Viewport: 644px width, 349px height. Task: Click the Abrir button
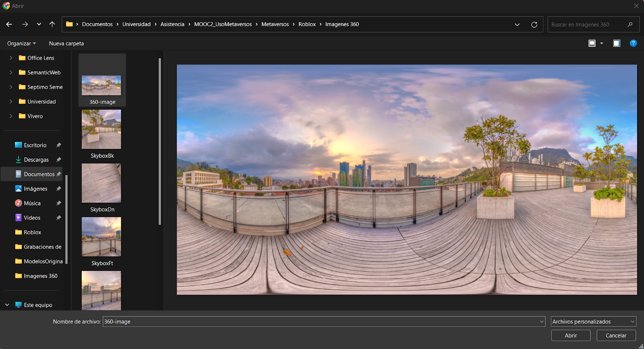click(570, 335)
